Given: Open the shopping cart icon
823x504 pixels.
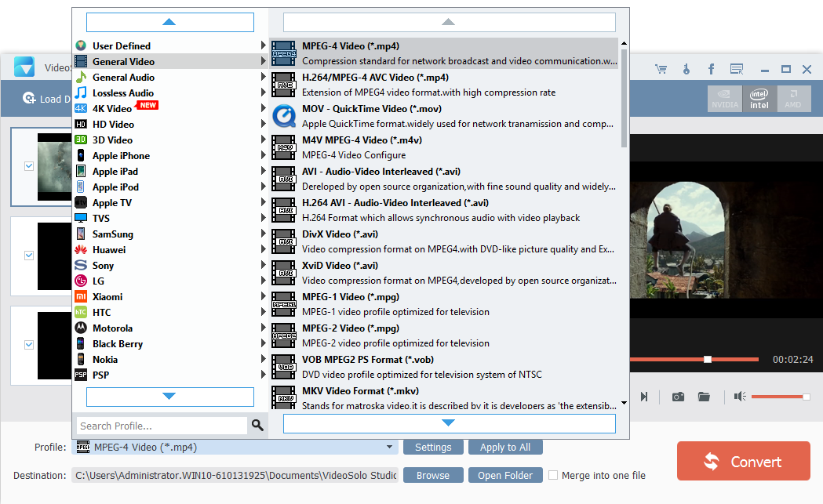Looking at the screenshot, I should tap(661, 69).
